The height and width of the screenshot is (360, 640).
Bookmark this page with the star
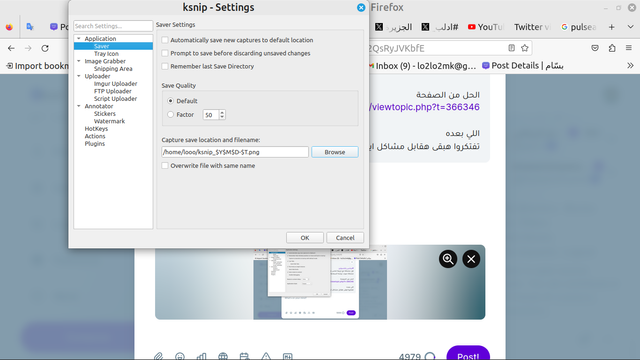click(524, 48)
